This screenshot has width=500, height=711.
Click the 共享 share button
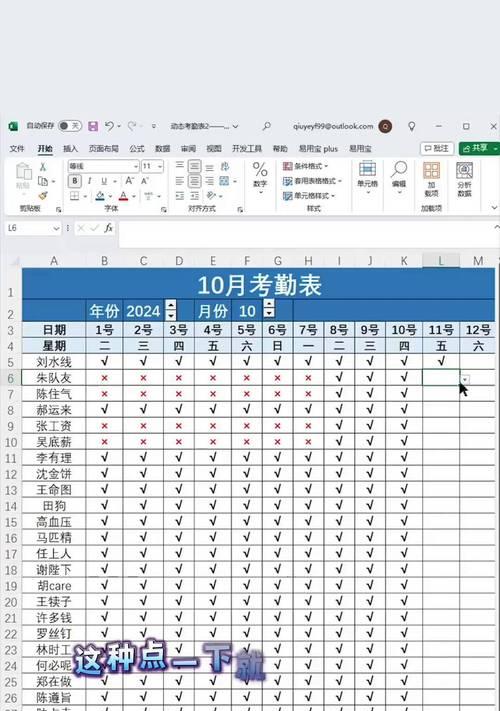(x=476, y=148)
